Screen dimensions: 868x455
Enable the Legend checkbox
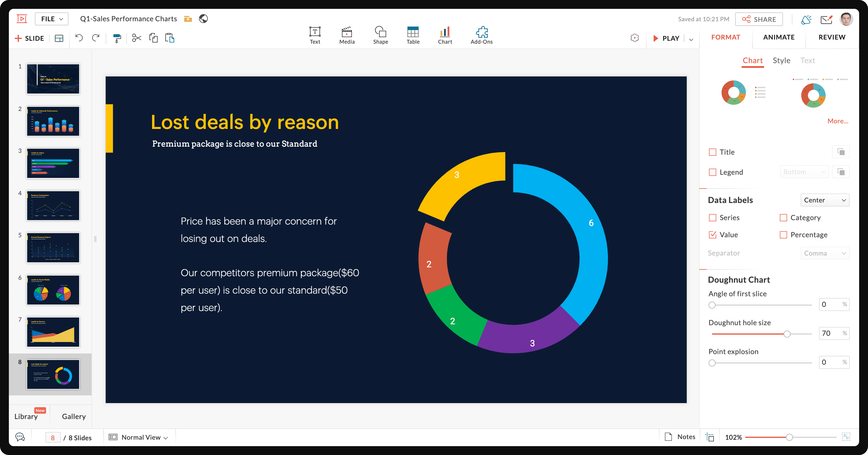(x=713, y=172)
